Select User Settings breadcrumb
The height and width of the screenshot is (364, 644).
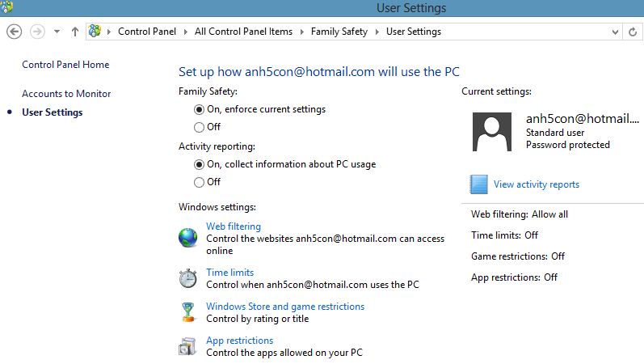[x=414, y=32]
